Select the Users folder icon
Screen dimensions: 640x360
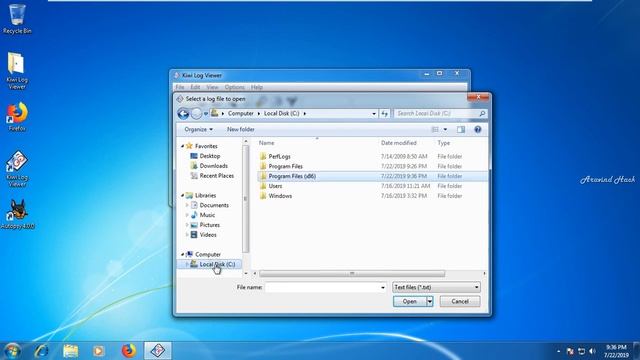pyautogui.click(x=263, y=186)
